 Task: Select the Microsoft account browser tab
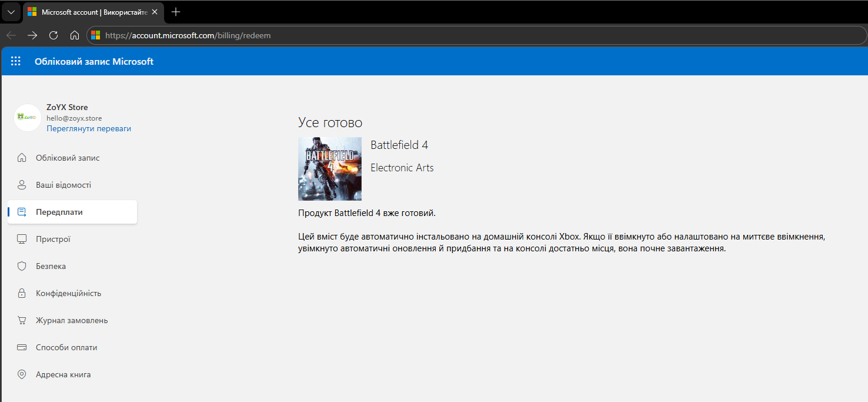94,12
